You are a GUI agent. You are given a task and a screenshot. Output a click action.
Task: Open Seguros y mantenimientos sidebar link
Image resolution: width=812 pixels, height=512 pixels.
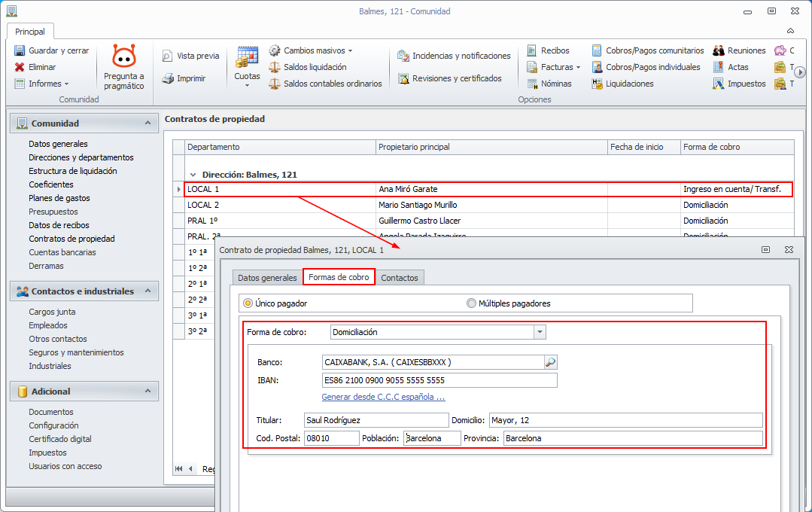click(x=76, y=352)
